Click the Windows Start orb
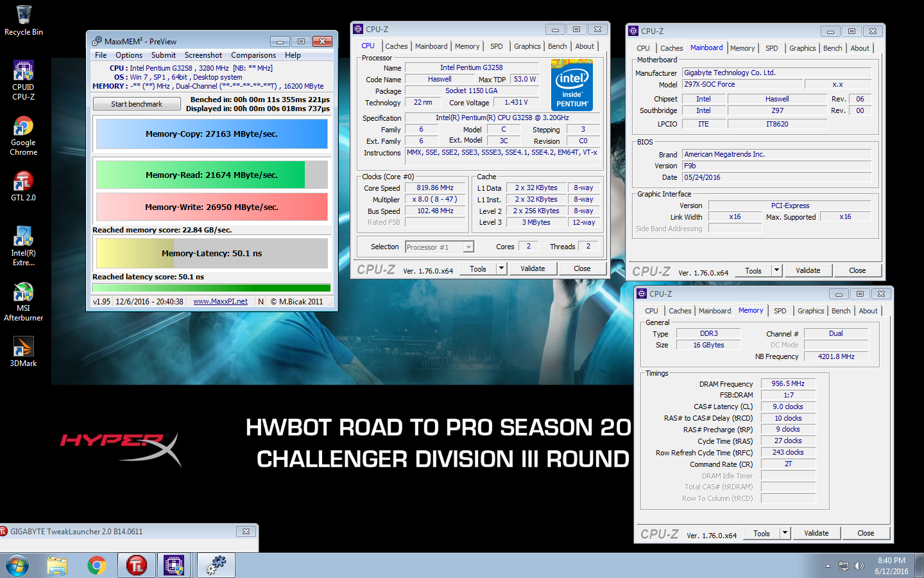This screenshot has width=924, height=578. tap(17, 566)
